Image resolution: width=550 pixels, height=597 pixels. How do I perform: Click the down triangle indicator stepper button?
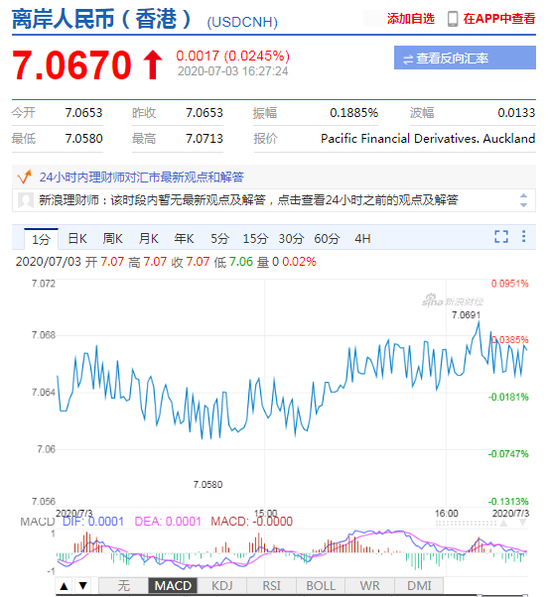[x=83, y=586]
